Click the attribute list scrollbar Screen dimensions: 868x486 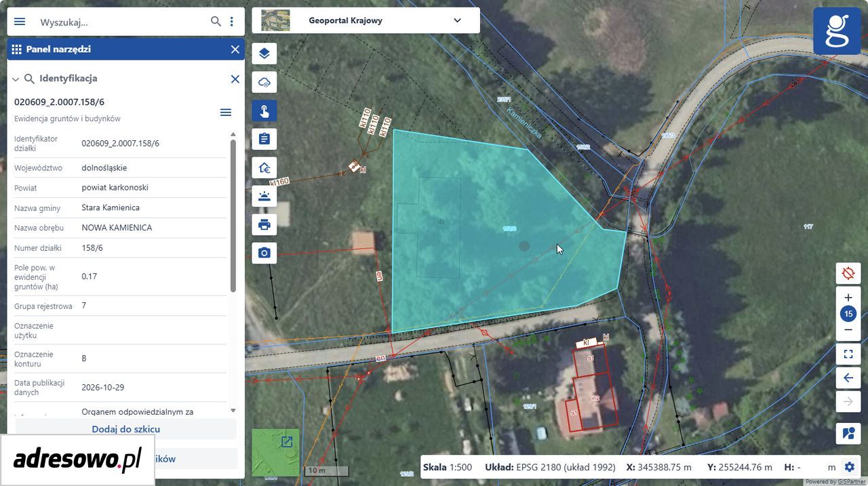coord(233,216)
